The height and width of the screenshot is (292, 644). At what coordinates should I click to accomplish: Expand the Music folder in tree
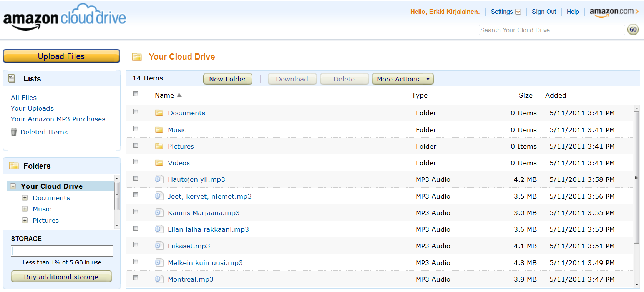(x=25, y=209)
